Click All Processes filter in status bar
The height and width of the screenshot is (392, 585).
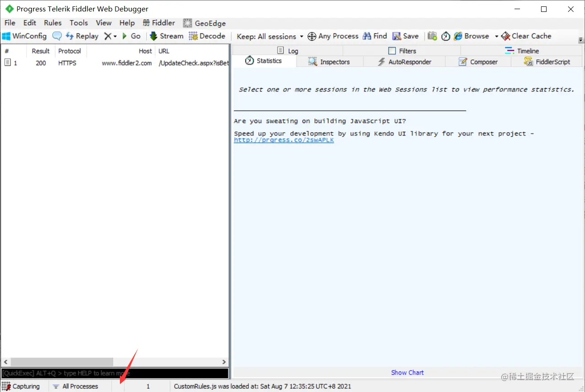(76, 387)
